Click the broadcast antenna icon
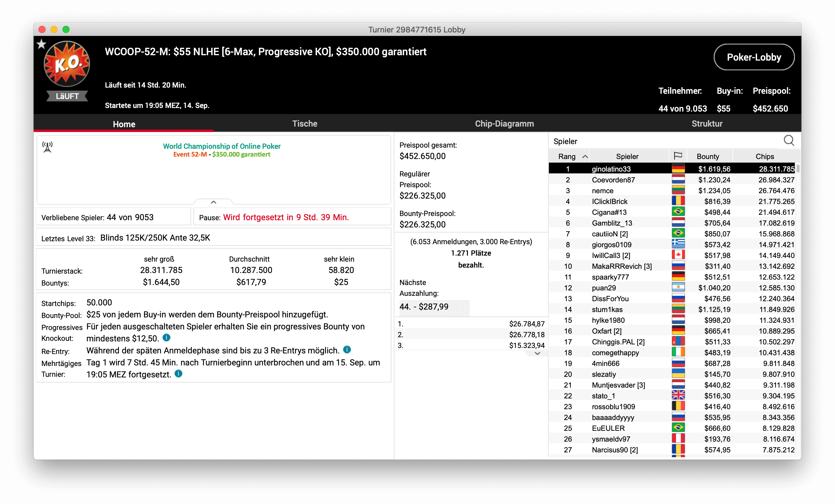This screenshot has width=835, height=504. click(47, 147)
